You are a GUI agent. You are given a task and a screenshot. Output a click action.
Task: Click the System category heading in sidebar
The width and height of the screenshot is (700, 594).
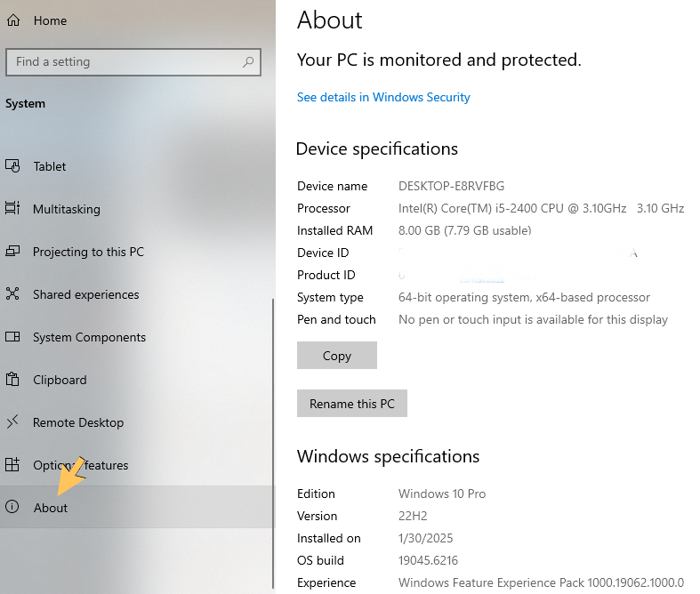tap(25, 104)
